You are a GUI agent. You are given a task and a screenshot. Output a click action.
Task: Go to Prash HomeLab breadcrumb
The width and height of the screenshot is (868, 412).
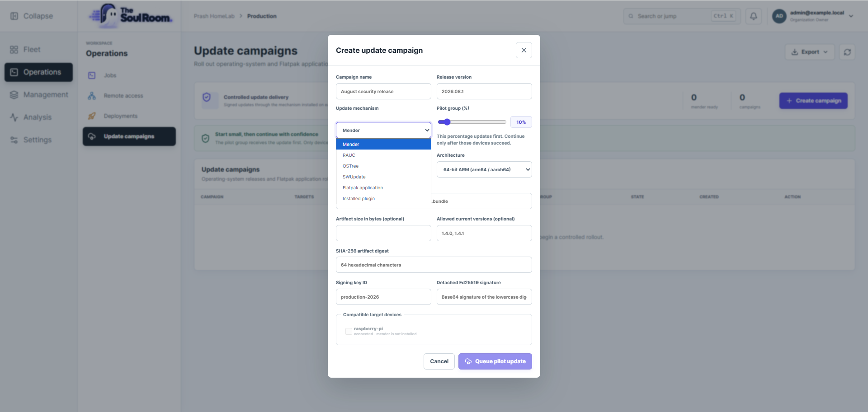pos(214,16)
